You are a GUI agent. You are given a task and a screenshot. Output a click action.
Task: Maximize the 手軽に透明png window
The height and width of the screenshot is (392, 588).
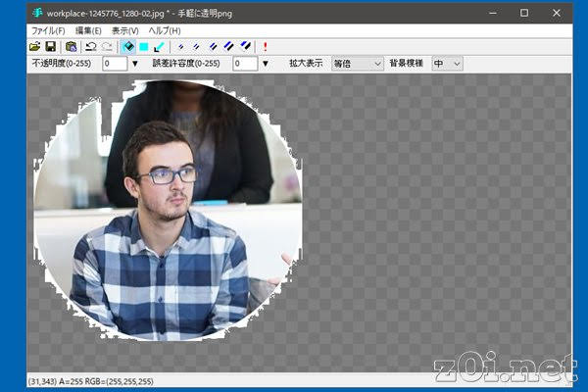pos(524,13)
